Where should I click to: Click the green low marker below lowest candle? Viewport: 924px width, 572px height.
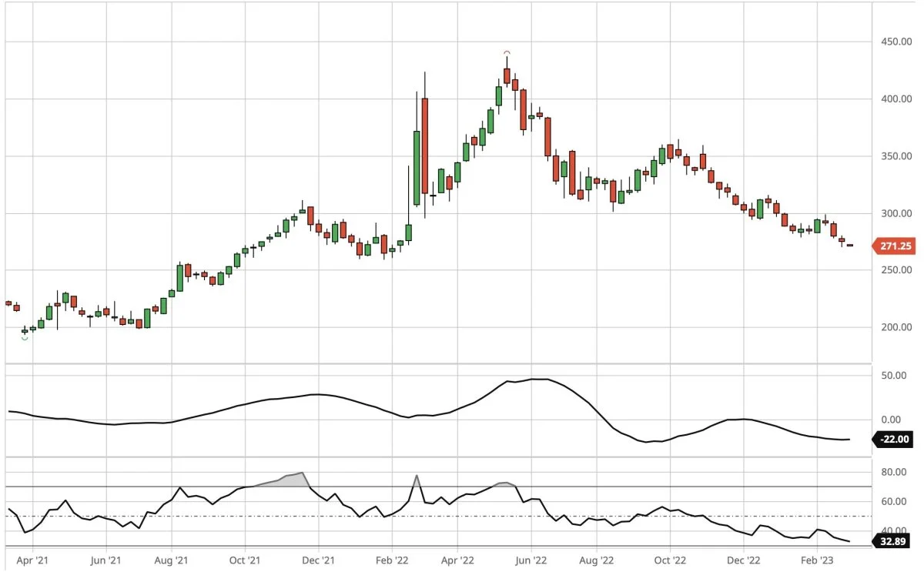pos(25,338)
